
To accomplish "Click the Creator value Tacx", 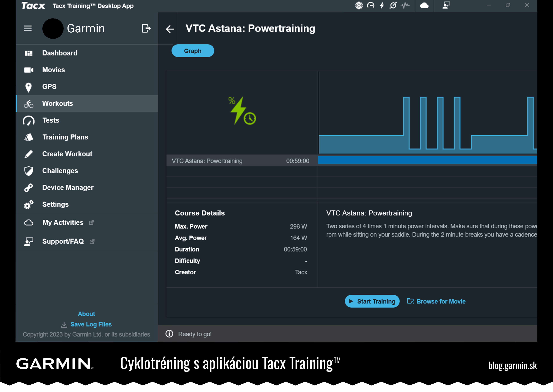I will 301,272.
